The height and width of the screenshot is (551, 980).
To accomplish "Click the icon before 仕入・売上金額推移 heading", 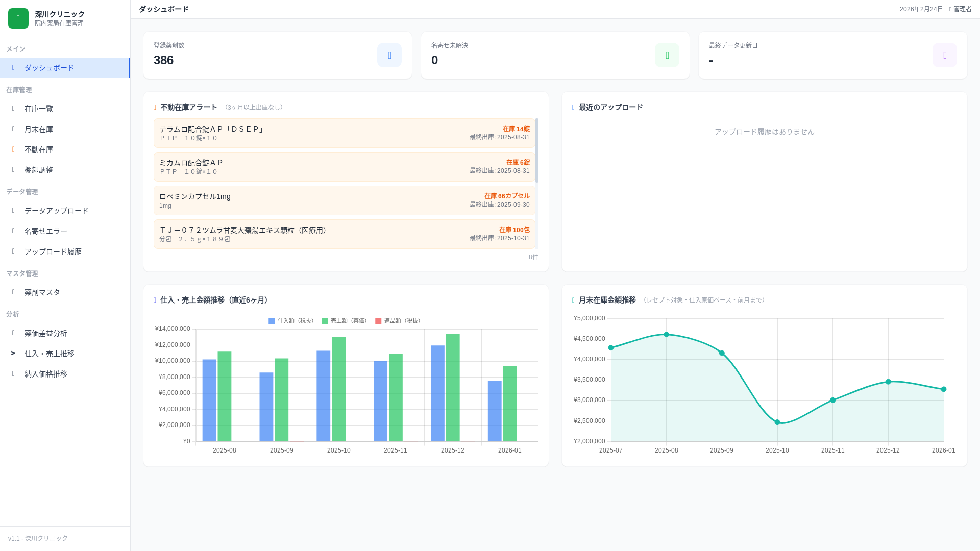I will point(155,300).
